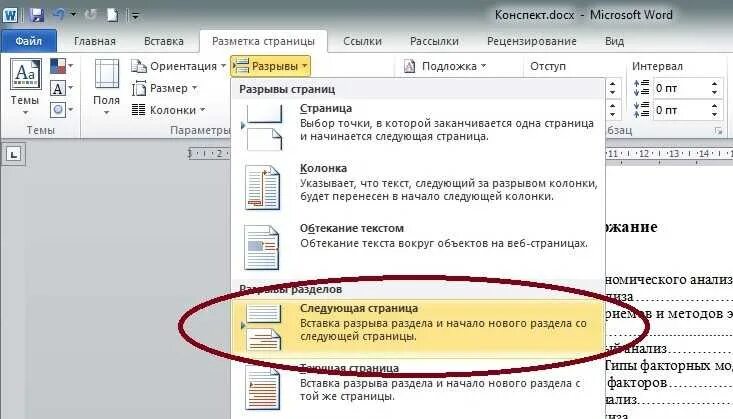733x419 pixels.
Task: Click the column break icon beside Колонка
Action: [x=262, y=187]
